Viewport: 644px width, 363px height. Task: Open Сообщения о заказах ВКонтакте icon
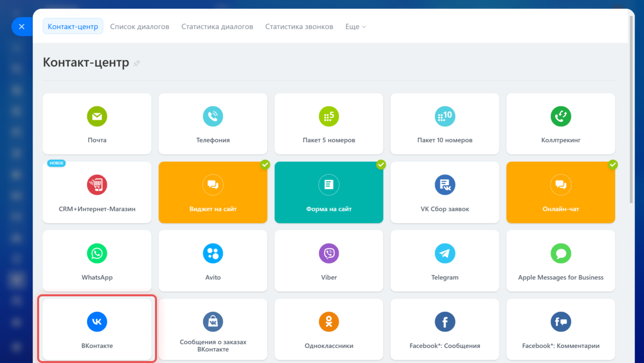[213, 322]
